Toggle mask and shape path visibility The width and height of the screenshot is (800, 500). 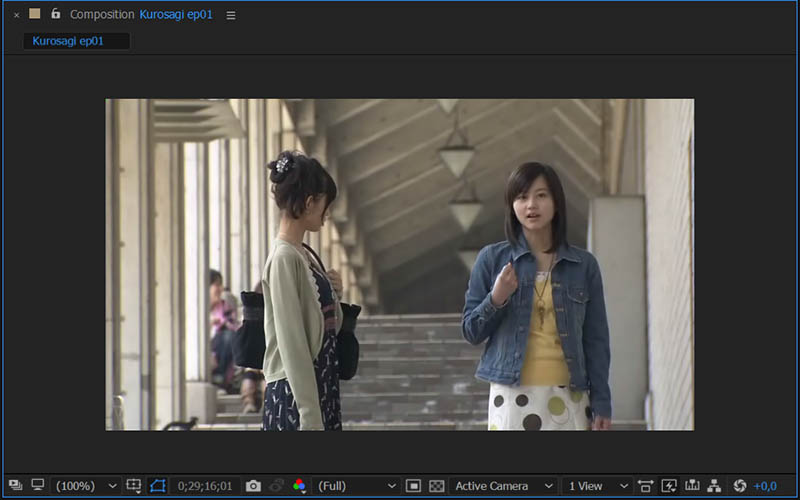click(158, 486)
